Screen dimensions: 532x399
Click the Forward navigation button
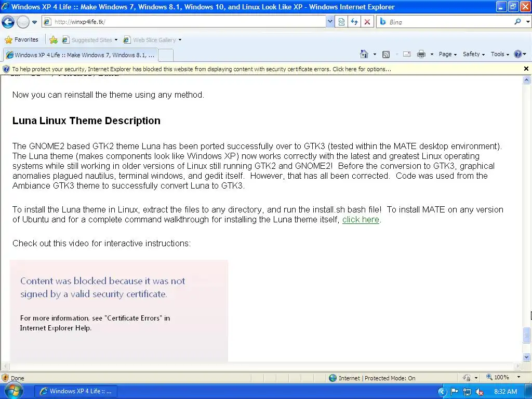[23, 22]
